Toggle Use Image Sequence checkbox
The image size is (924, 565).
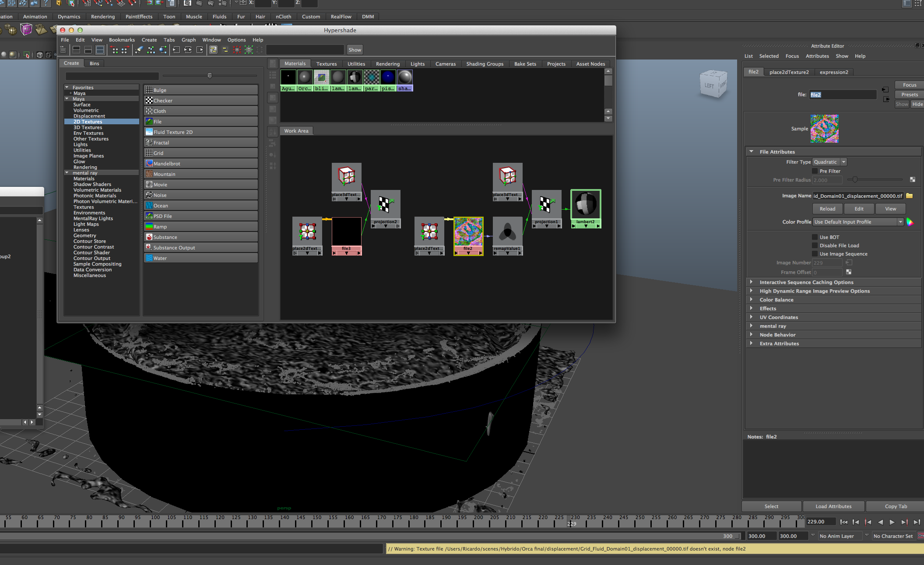tap(815, 254)
